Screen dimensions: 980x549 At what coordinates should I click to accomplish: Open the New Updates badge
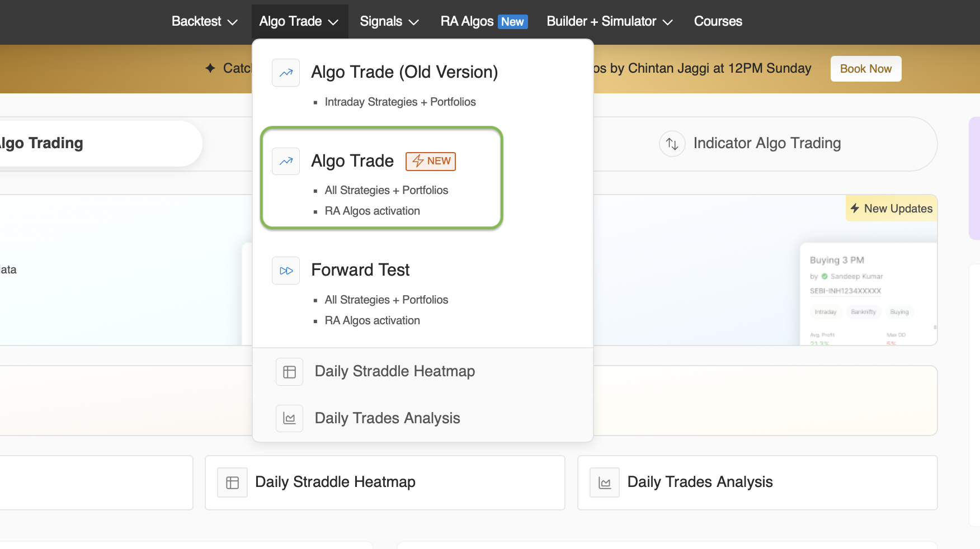click(x=892, y=209)
